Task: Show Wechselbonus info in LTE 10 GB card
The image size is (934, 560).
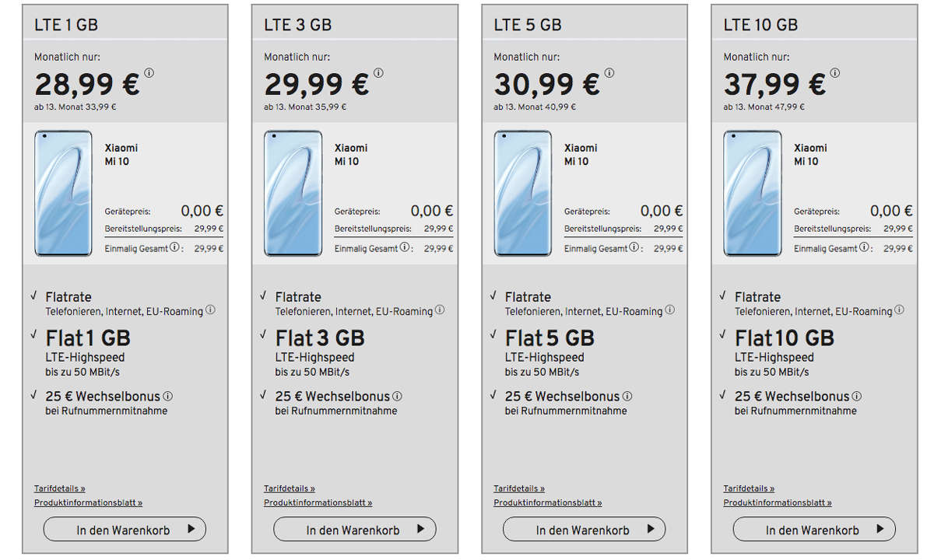Action: pos(857,396)
